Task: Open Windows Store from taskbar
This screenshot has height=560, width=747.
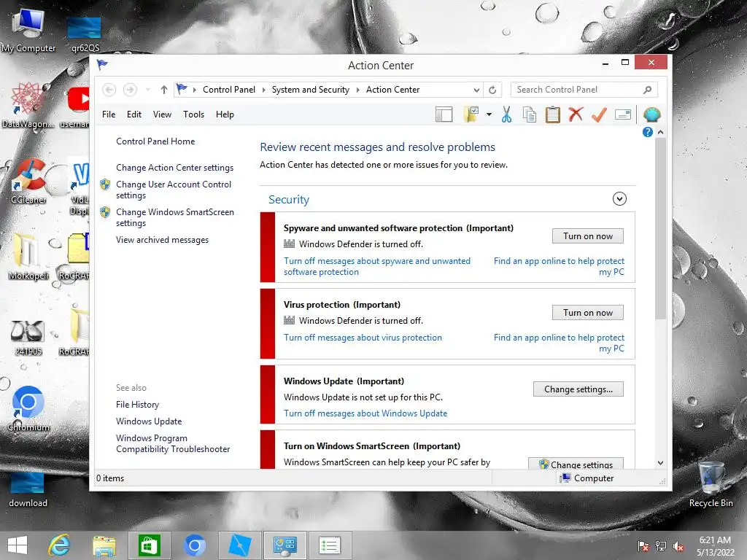Action: (149, 545)
